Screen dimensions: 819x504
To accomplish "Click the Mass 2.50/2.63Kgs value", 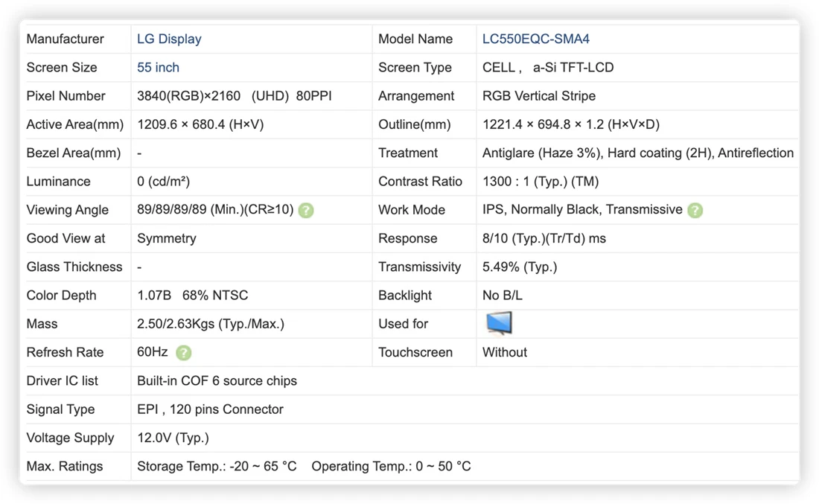I will (211, 325).
